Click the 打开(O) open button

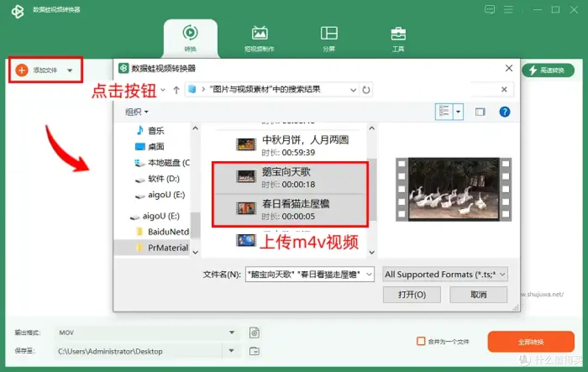tap(412, 295)
